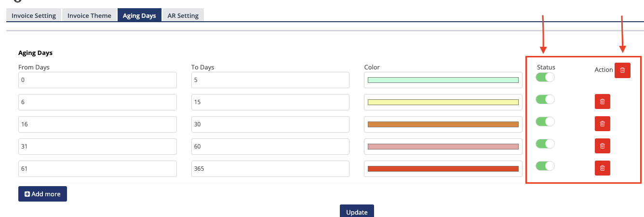Switch to the Invoice Theme tab
The image size is (644, 217).
tap(89, 15)
